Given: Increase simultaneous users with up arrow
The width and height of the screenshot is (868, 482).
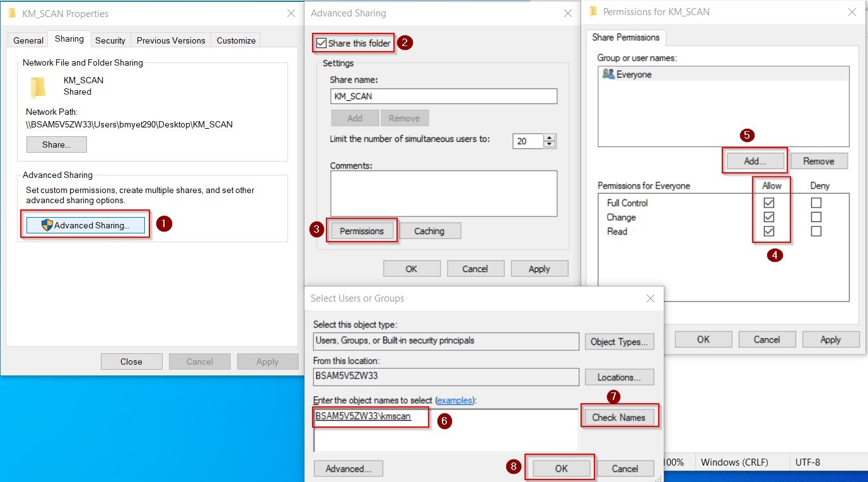Looking at the screenshot, I should click(x=550, y=138).
